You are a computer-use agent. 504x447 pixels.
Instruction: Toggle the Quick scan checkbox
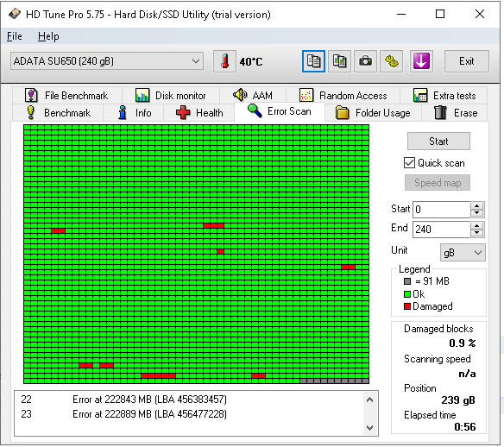tap(409, 163)
